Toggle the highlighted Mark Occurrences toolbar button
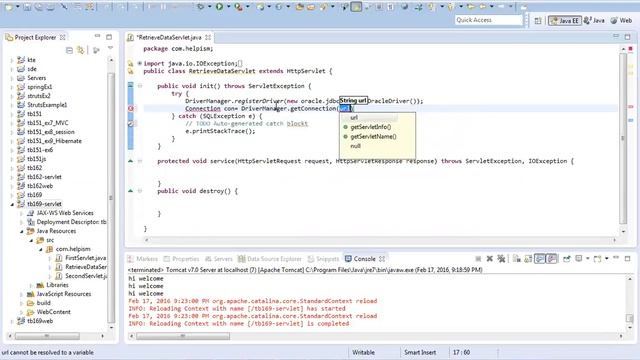The height and width of the screenshot is (360, 640). tap(356, 7)
